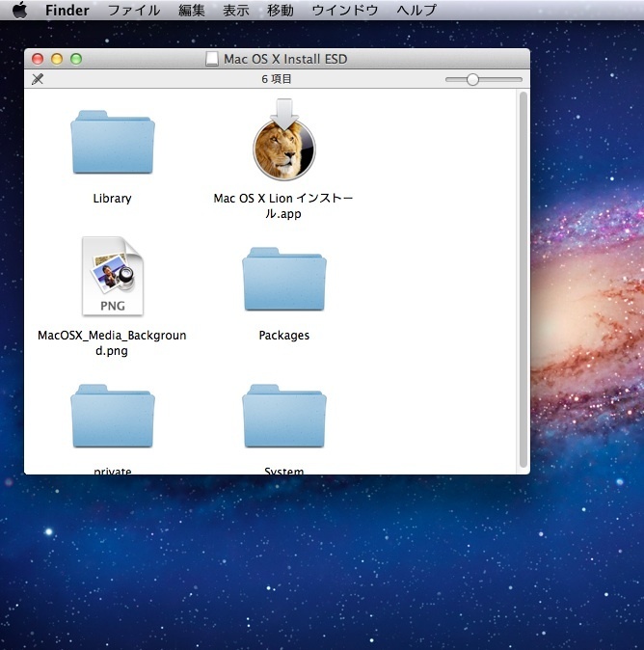Open the 移動 menu
The width and height of the screenshot is (644, 650).
(281, 11)
